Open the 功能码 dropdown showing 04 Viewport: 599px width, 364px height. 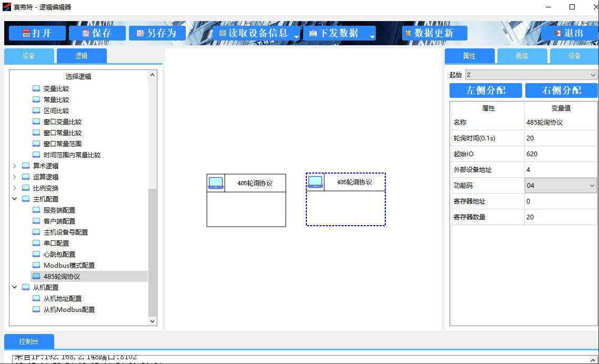tap(592, 186)
